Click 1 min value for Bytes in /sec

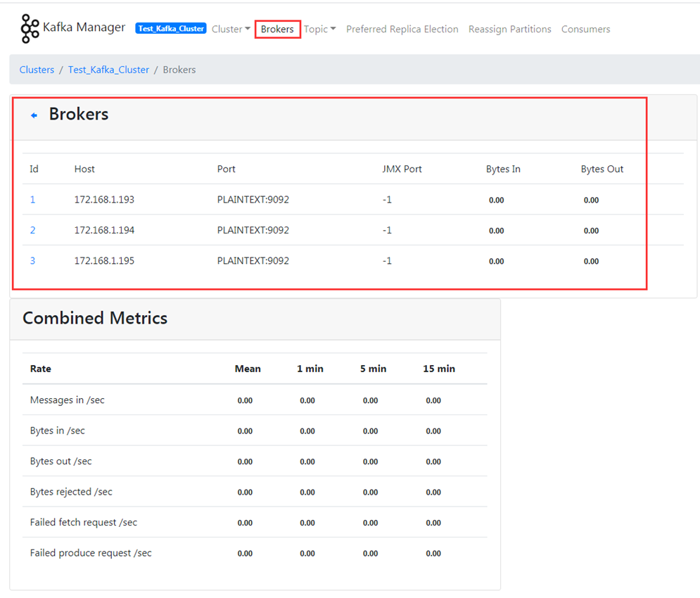(x=307, y=431)
